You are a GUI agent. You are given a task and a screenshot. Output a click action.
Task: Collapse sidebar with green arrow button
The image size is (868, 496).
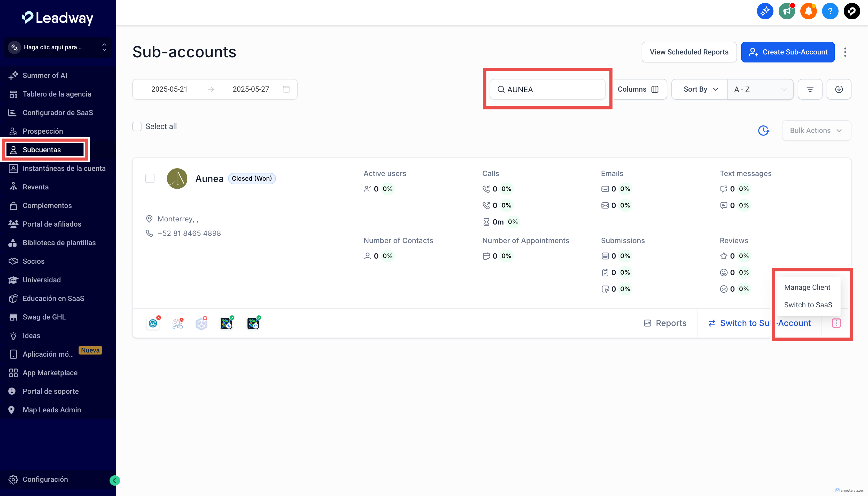tap(114, 480)
